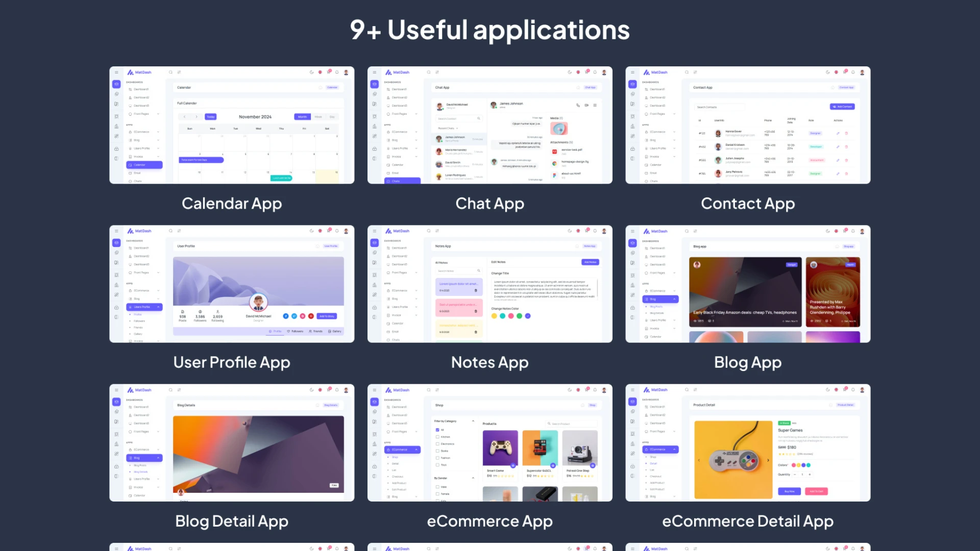The height and width of the screenshot is (551, 980).
Task: Open the chat options menu icon beside video call
Action: 595,105
